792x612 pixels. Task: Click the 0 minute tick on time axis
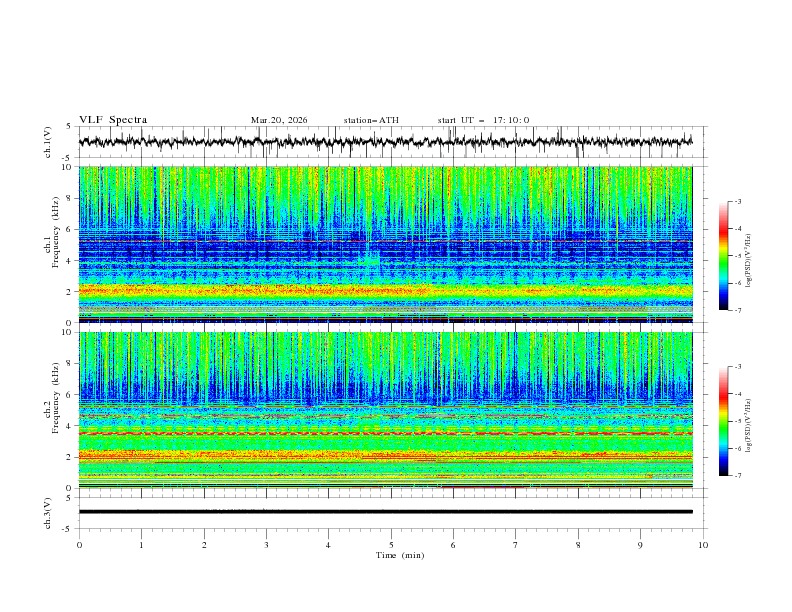(79, 545)
